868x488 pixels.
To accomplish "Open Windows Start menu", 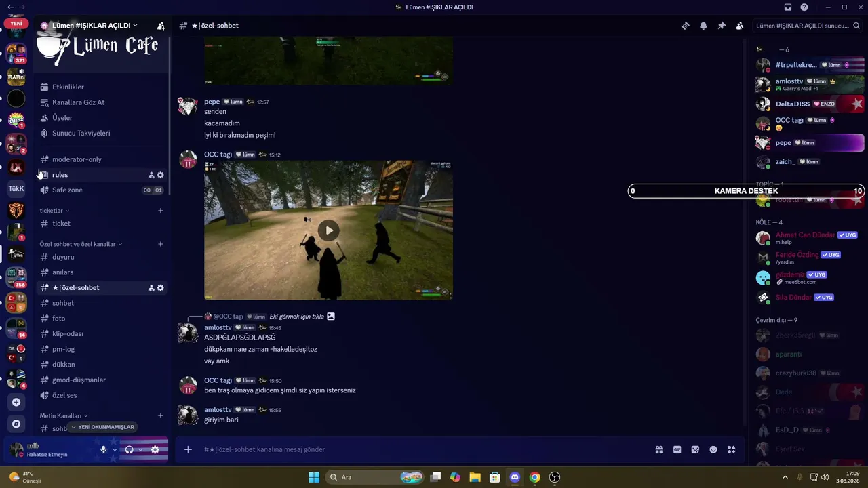I will [314, 477].
